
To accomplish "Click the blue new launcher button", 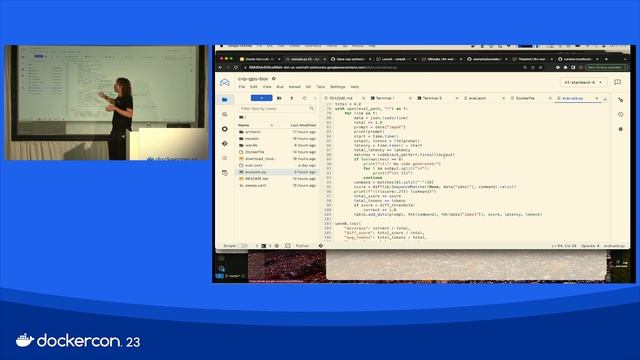I will (261, 98).
